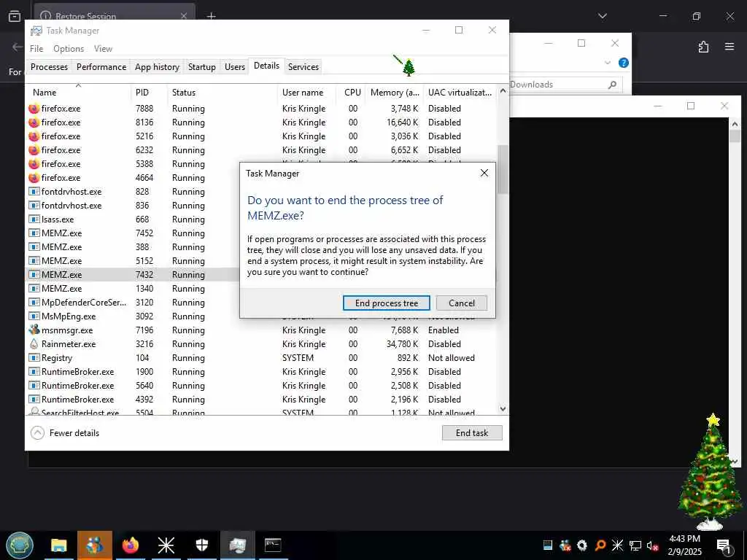This screenshot has width=747, height=560.
Task: Open the App history tab
Action: [x=157, y=66]
